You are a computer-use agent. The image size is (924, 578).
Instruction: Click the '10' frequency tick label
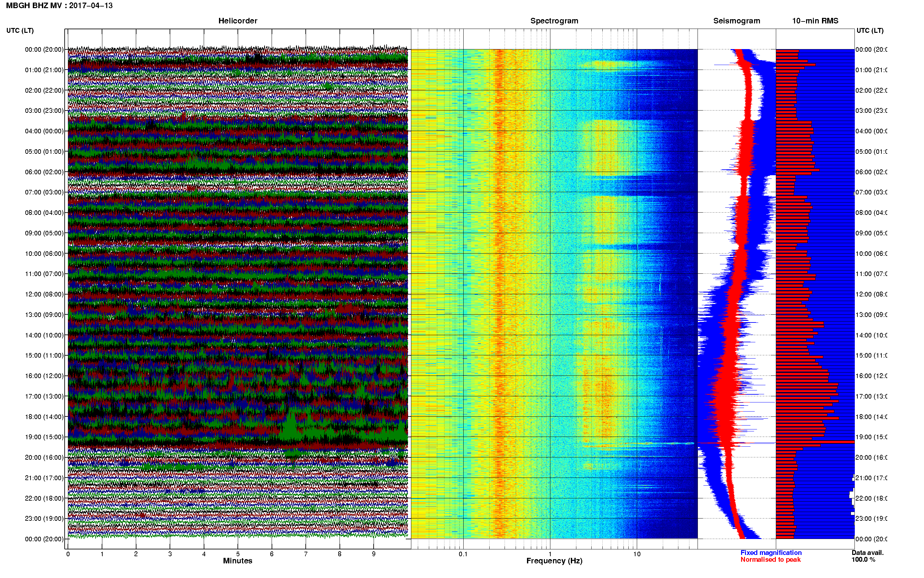point(637,554)
